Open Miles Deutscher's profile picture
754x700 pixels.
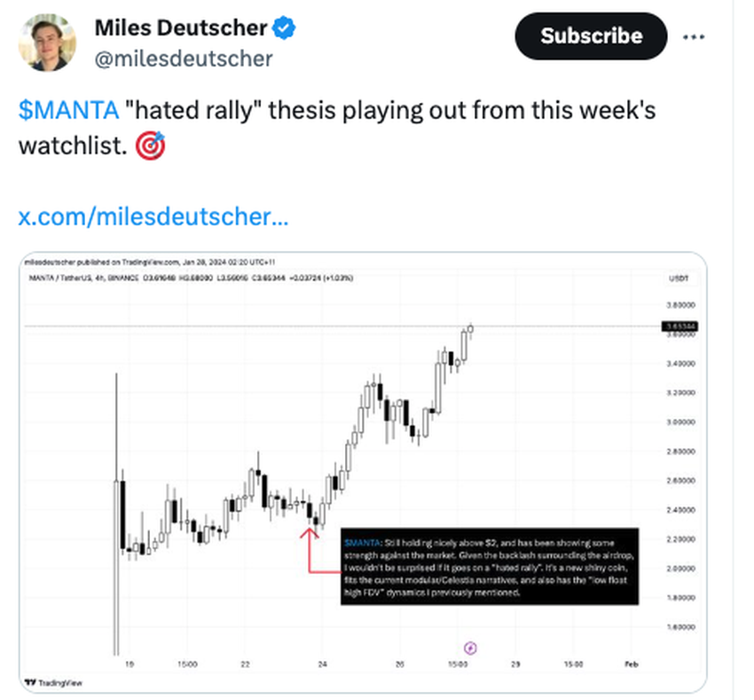(x=47, y=43)
